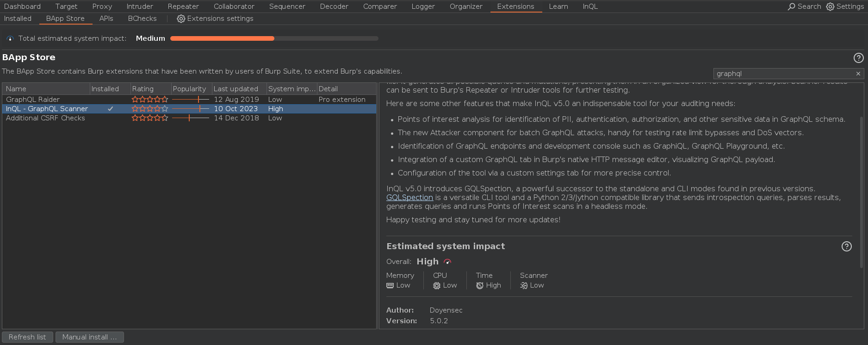Select InQL - GraphQL Scanner row
The image size is (868, 345).
pyautogui.click(x=189, y=109)
